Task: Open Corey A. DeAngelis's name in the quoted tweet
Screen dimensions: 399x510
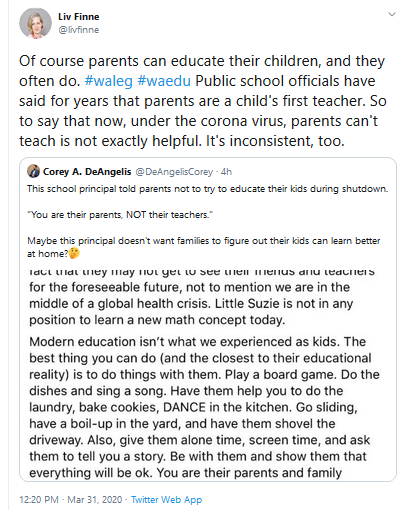Action: 87,172
